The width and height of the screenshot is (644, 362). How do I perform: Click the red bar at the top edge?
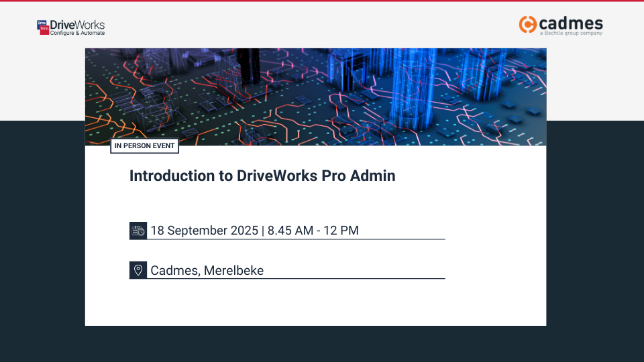(x=322, y=1)
